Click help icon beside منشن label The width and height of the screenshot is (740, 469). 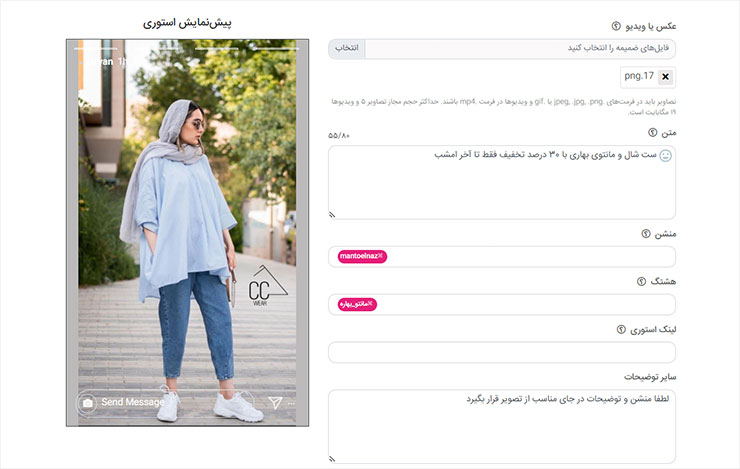(x=646, y=234)
